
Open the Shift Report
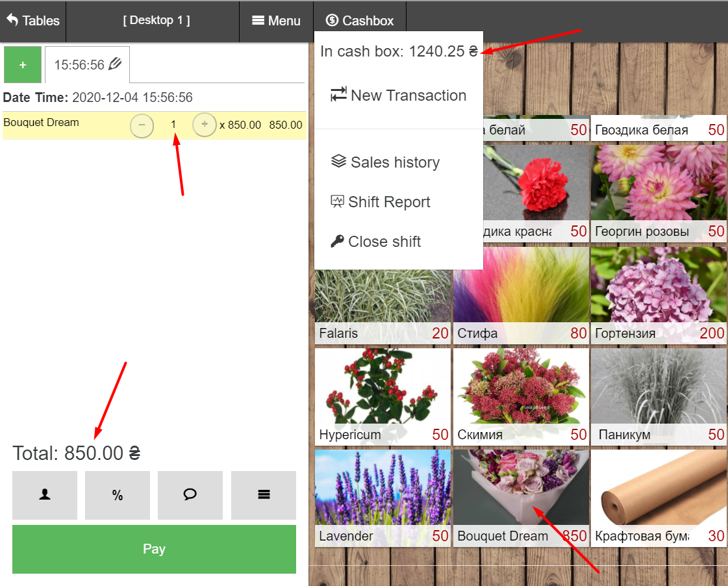click(381, 202)
